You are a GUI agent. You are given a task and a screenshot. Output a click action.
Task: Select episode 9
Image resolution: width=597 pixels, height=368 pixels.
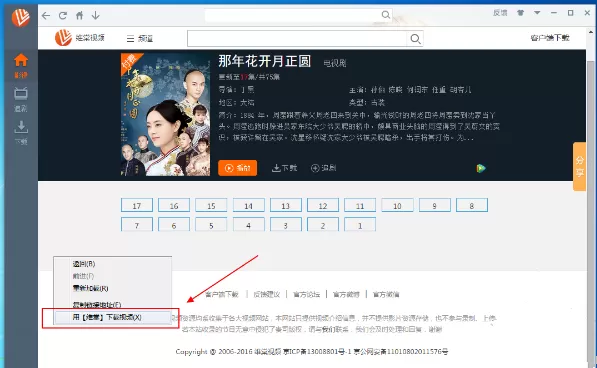pos(434,206)
